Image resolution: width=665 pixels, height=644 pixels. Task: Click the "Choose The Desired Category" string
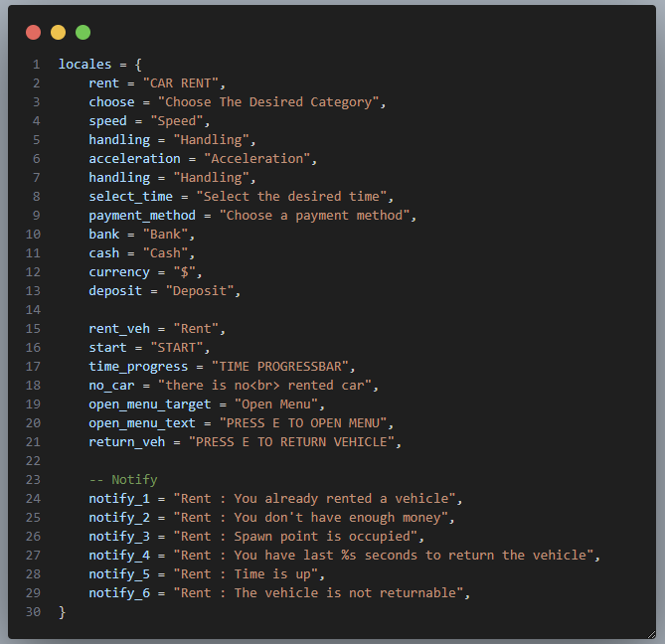[x=268, y=102]
